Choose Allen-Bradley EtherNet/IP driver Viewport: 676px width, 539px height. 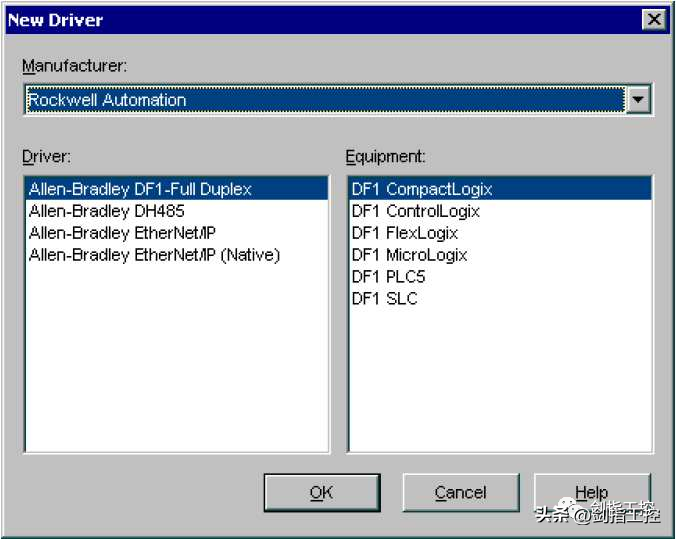[123, 233]
